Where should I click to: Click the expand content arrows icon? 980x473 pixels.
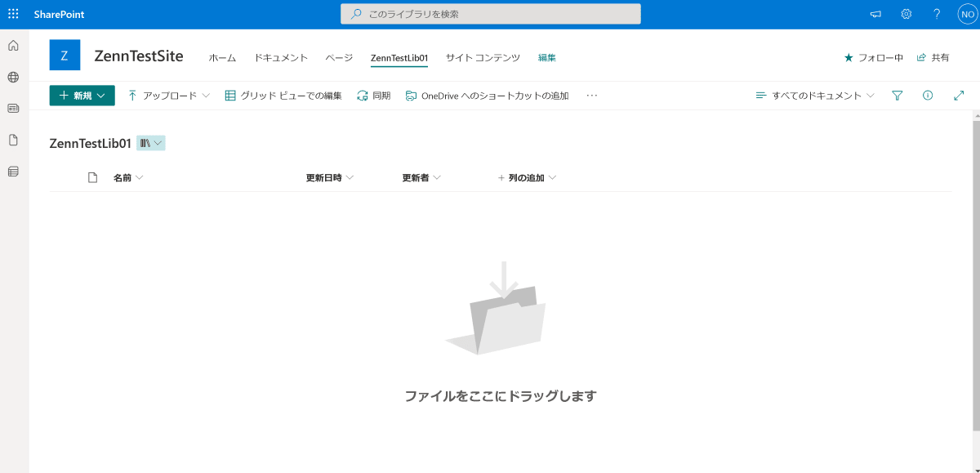pyautogui.click(x=959, y=96)
